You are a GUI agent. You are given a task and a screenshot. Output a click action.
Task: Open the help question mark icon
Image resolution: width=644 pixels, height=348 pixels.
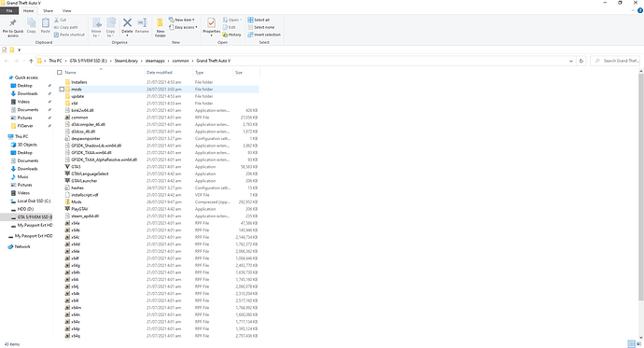[640, 10]
